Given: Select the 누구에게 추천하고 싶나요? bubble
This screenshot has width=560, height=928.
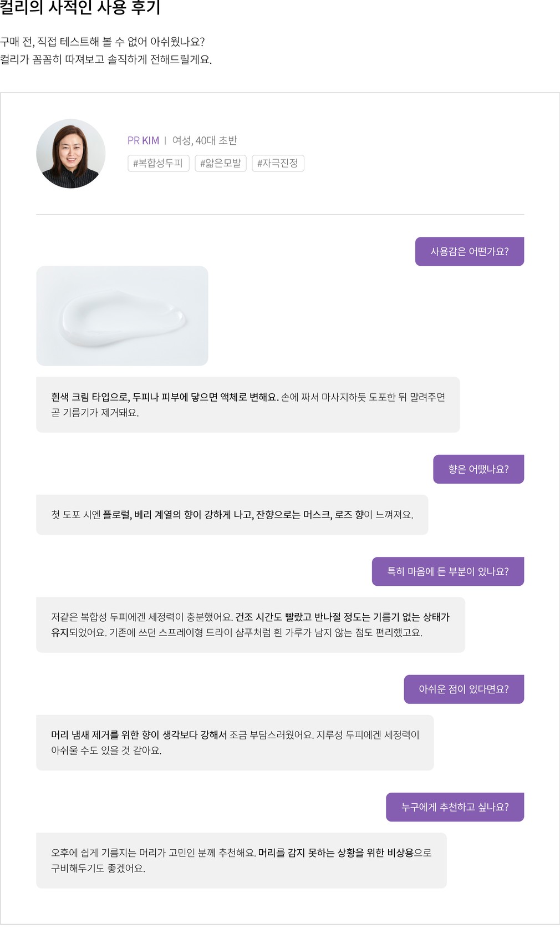Looking at the screenshot, I should click(455, 807).
